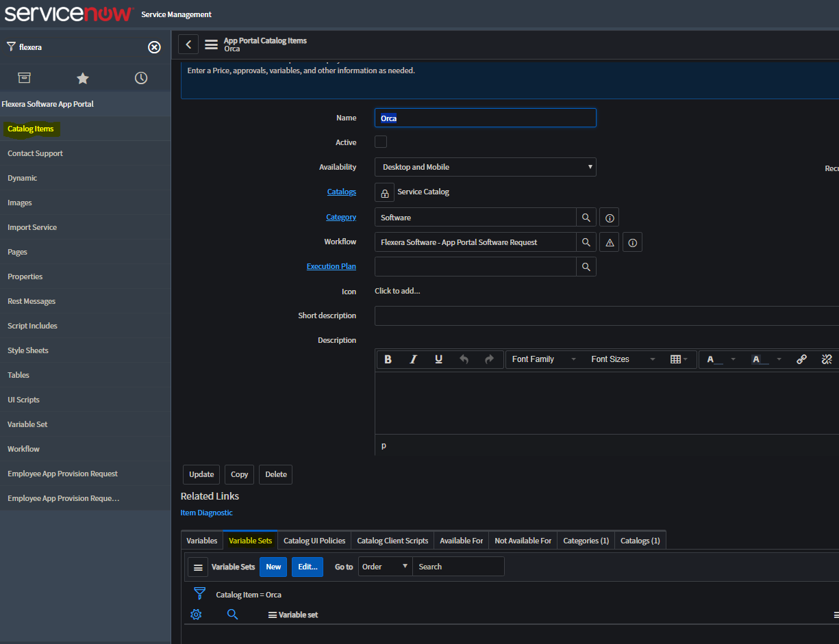The width and height of the screenshot is (839, 644).
Task: Switch to the Variables tab
Action: [202, 541]
